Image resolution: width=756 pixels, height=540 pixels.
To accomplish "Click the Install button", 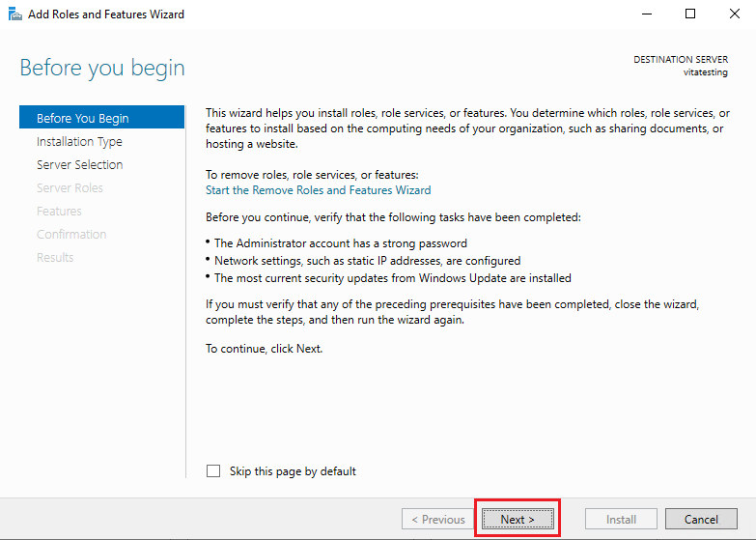I will [621, 520].
